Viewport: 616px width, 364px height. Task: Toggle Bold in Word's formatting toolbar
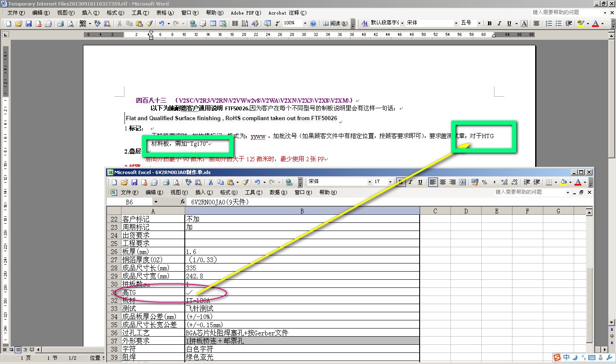(x=489, y=24)
